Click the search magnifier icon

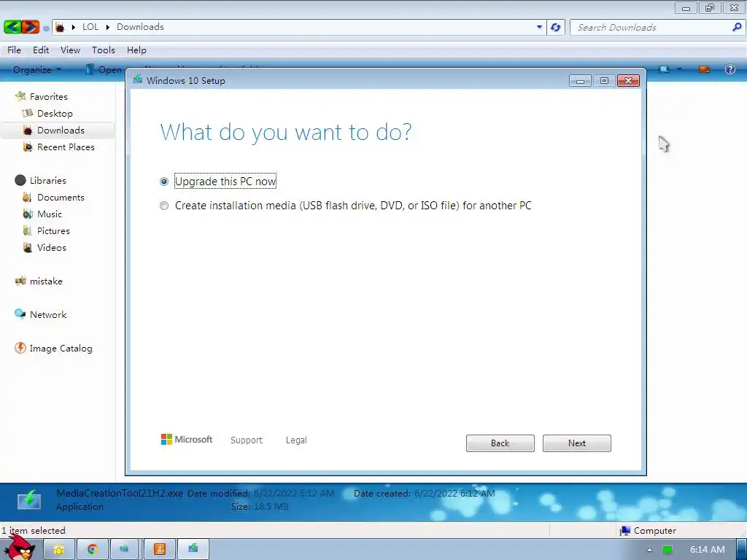click(737, 27)
